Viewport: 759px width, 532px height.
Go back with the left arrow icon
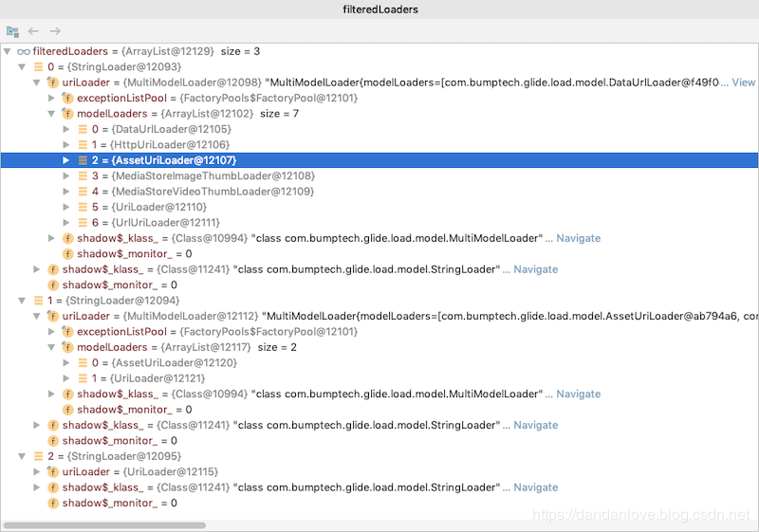tap(33, 31)
